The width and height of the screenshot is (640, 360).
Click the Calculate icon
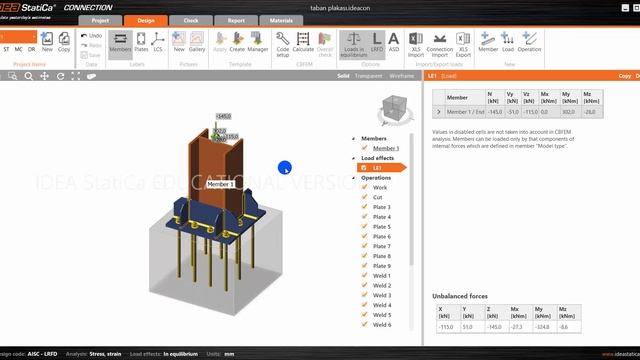[x=303, y=42]
